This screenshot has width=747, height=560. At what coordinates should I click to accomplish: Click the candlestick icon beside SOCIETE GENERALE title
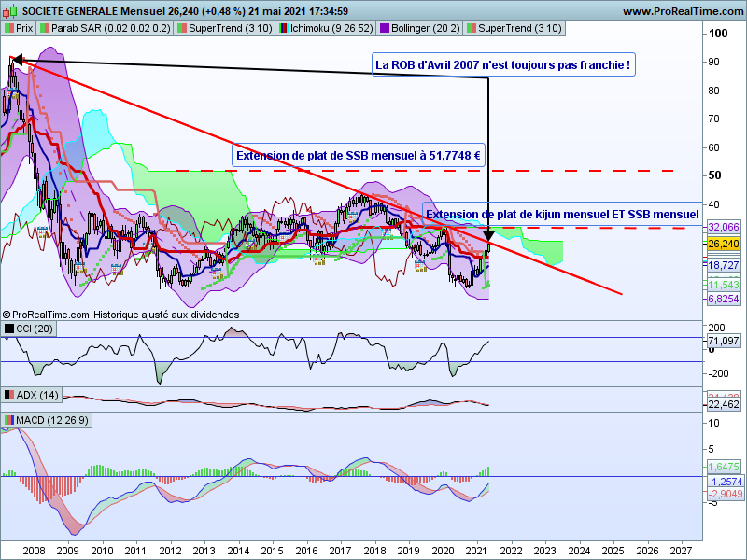coord(9,10)
